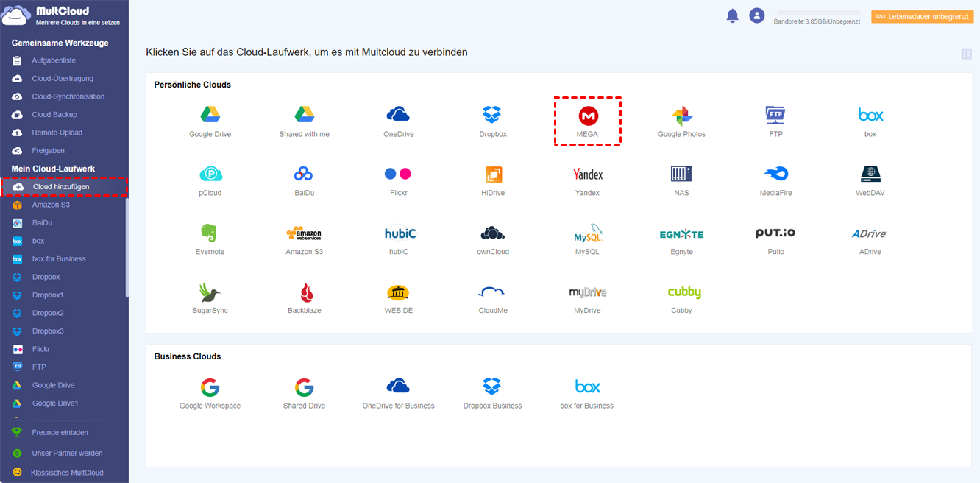Add ownCloud drive
The height and width of the screenshot is (483, 980).
pos(492,233)
